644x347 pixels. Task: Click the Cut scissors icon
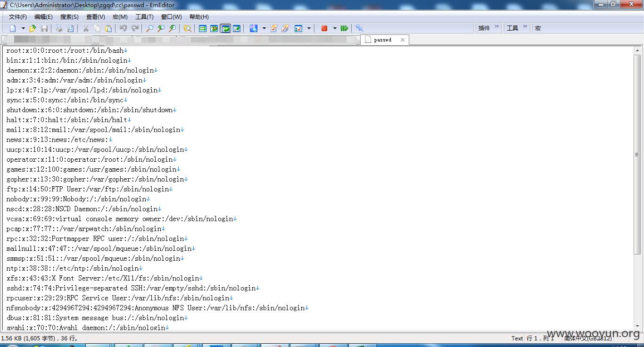point(86,28)
